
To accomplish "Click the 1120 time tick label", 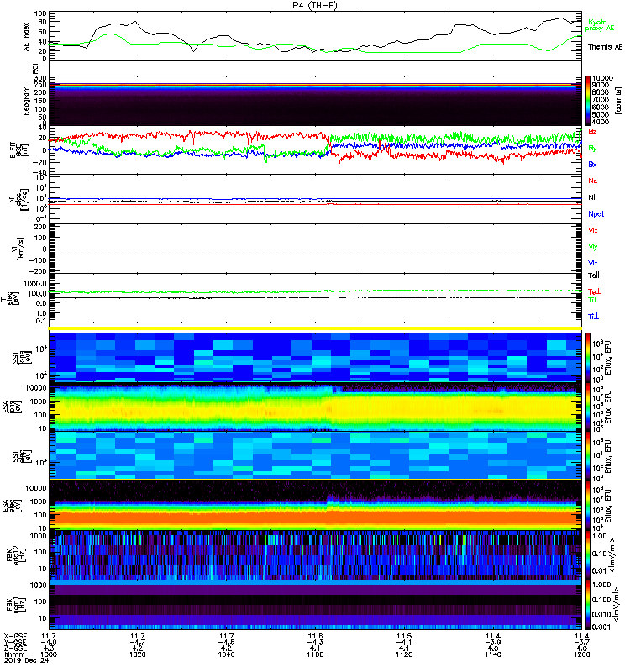I will click(x=404, y=654).
